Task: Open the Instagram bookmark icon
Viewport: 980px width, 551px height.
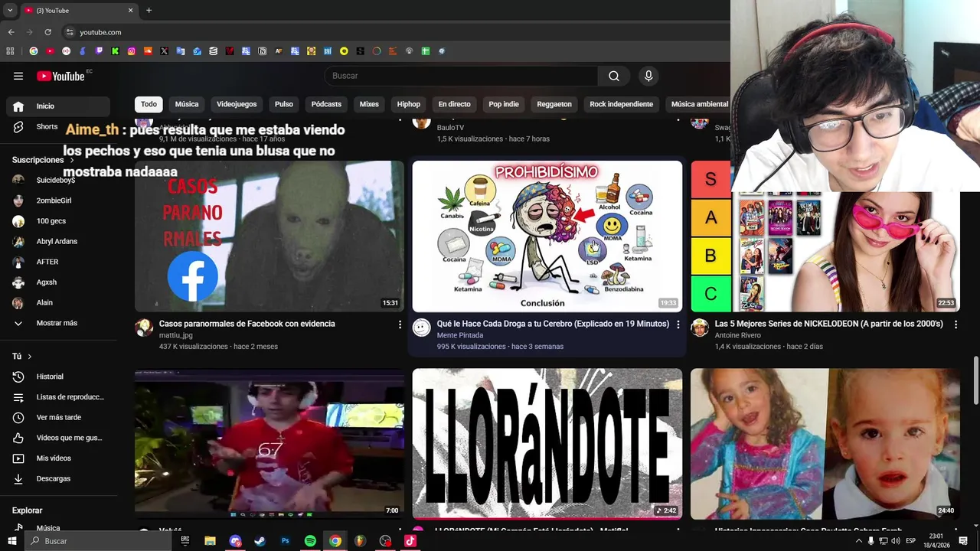Action: (x=132, y=51)
